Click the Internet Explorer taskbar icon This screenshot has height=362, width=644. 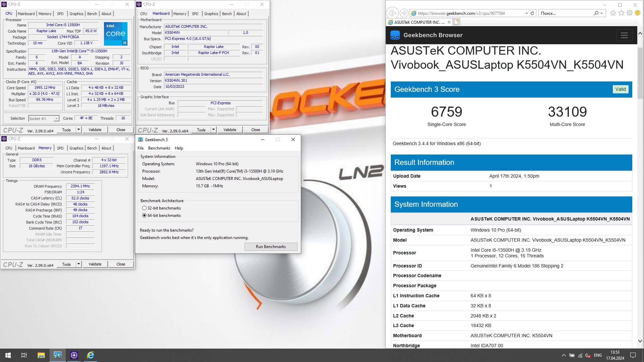point(91,355)
